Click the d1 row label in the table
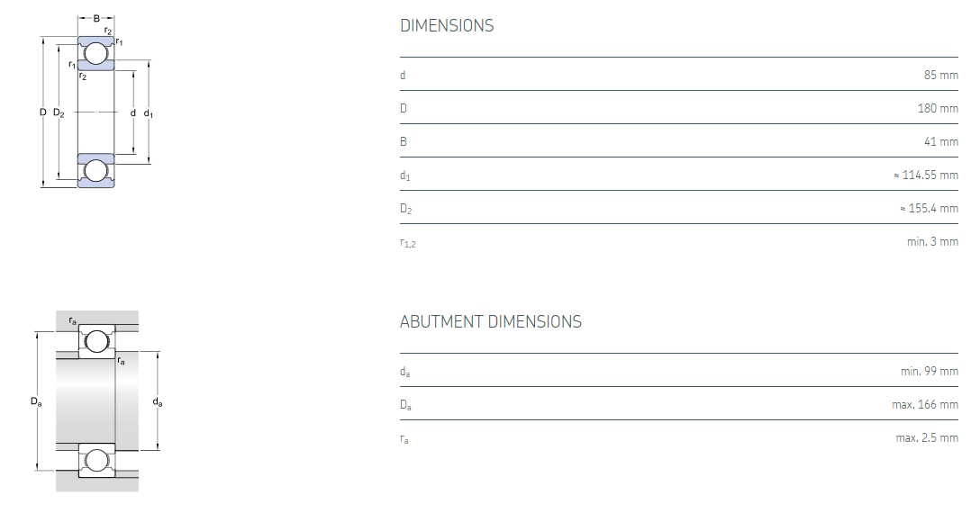Viewport: 980px width, 522px height. [x=404, y=176]
